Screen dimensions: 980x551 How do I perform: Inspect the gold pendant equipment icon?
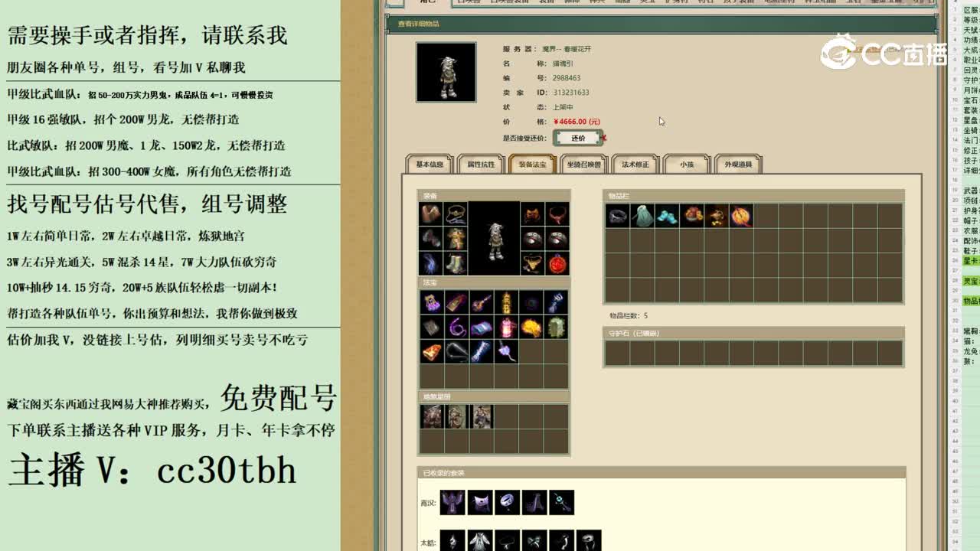coord(532,262)
